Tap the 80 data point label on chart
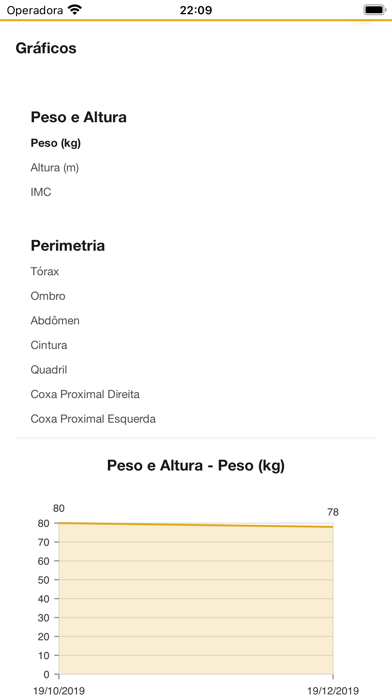This screenshot has height=696, width=392. point(59,509)
